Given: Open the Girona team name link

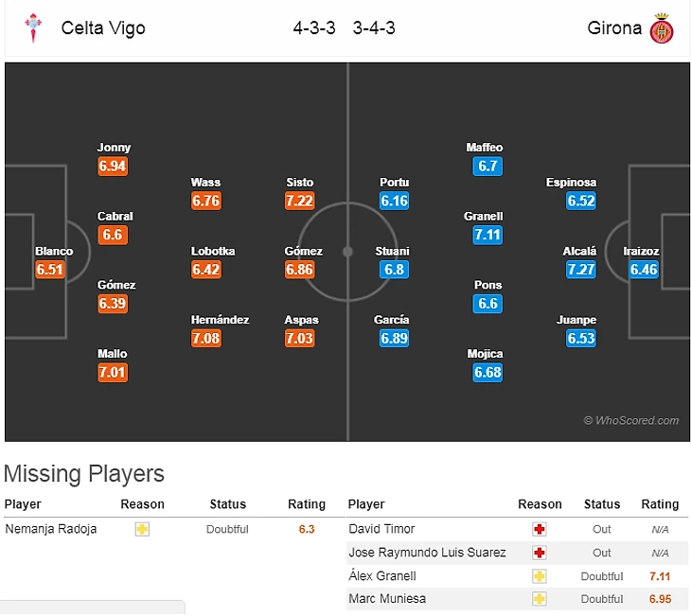Looking at the screenshot, I should (614, 27).
